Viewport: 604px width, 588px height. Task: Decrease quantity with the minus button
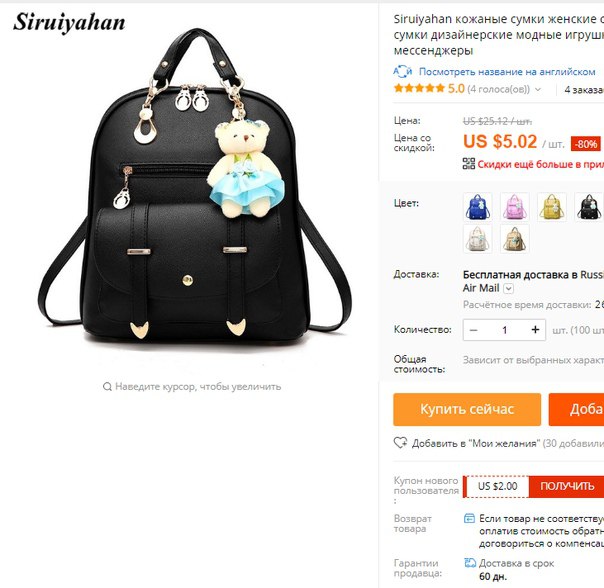[474, 330]
